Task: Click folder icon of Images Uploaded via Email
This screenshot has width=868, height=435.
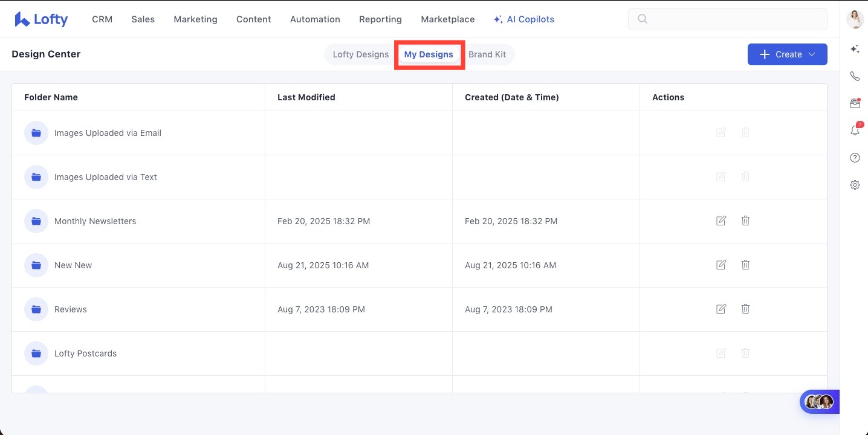Action: tap(36, 133)
